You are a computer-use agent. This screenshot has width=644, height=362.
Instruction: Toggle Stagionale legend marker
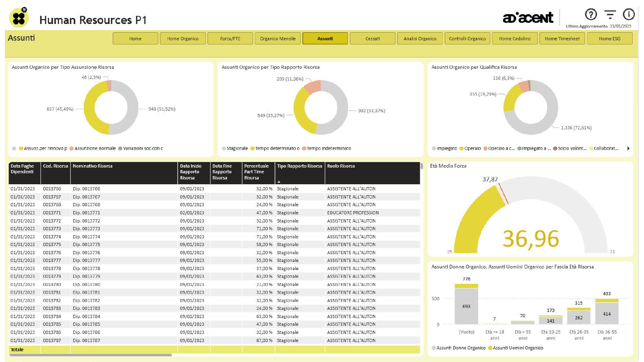pyautogui.click(x=224, y=148)
